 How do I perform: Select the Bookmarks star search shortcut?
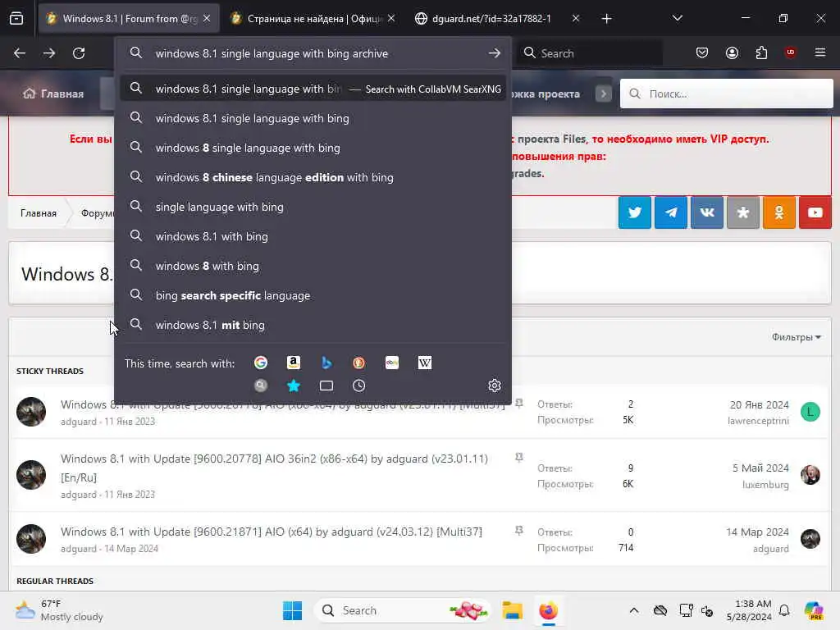pyautogui.click(x=293, y=386)
